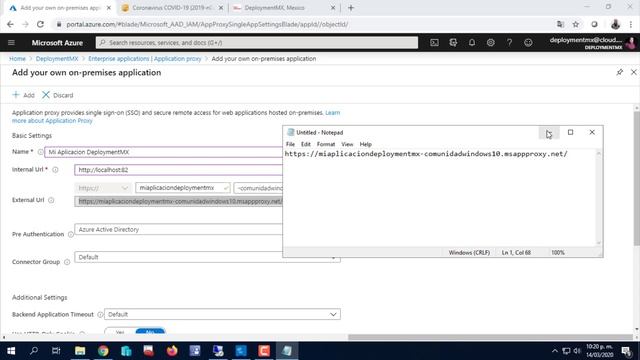Screen dimensions: 640x360
Task: Click the Notepad vertical scrollbar
Action: point(599,198)
